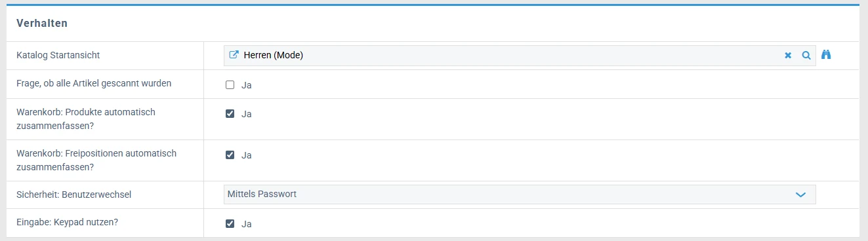Click the 'Eingabe: Keypad nutzen?' label

point(67,222)
